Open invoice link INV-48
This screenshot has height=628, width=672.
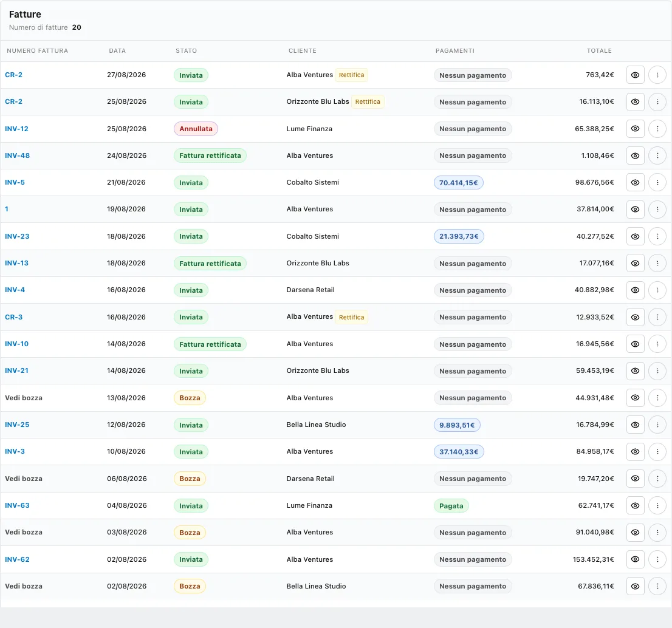point(17,155)
